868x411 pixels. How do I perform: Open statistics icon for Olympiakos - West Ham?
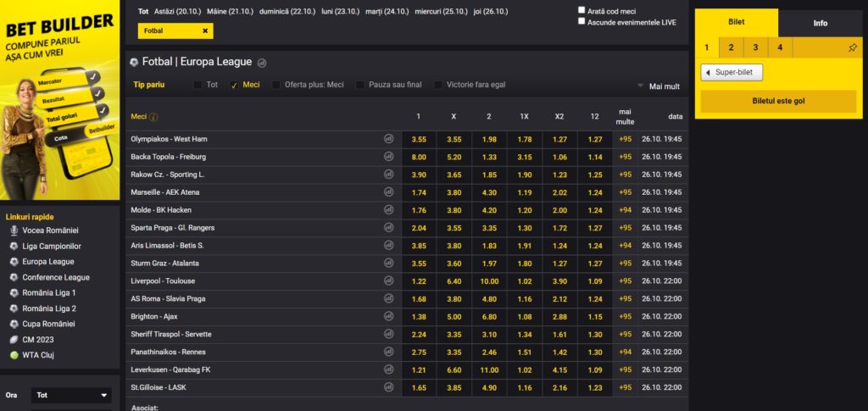388,139
